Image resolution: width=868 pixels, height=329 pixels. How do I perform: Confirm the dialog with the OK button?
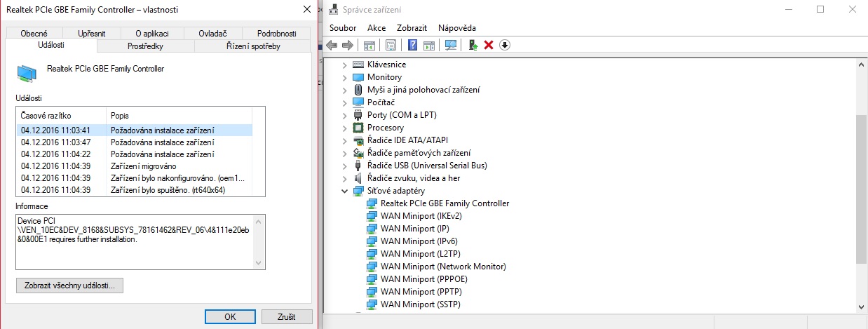pyautogui.click(x=230, y=316)
